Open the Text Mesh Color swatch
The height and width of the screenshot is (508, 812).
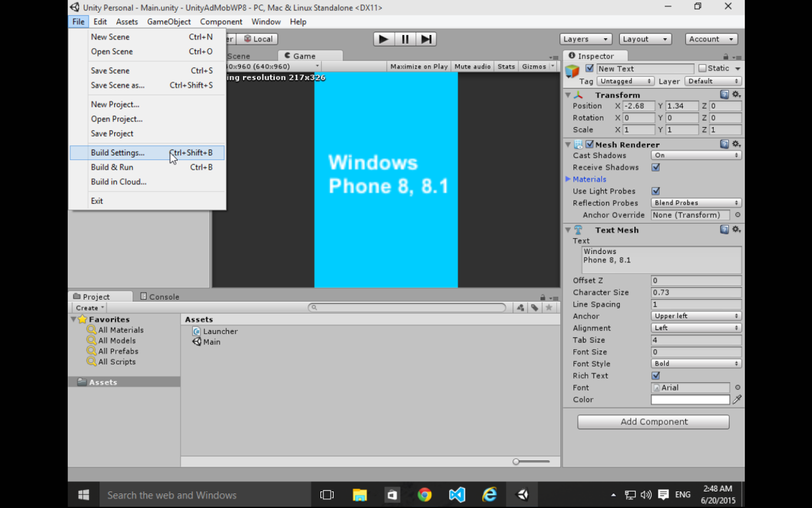pos(690,400)
